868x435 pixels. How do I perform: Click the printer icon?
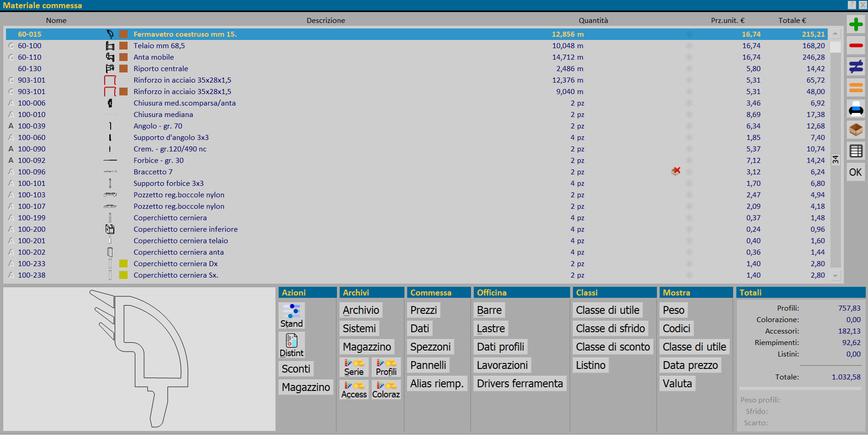856,110
